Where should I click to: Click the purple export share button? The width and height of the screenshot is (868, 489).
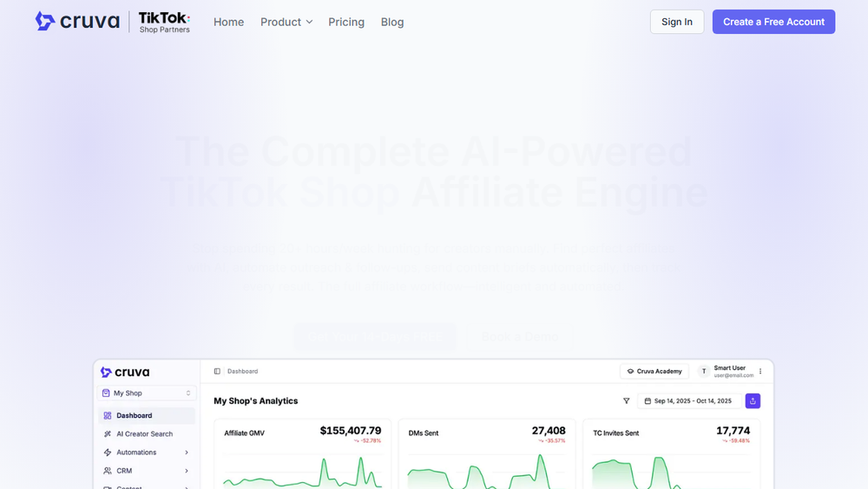click(753, 401)
